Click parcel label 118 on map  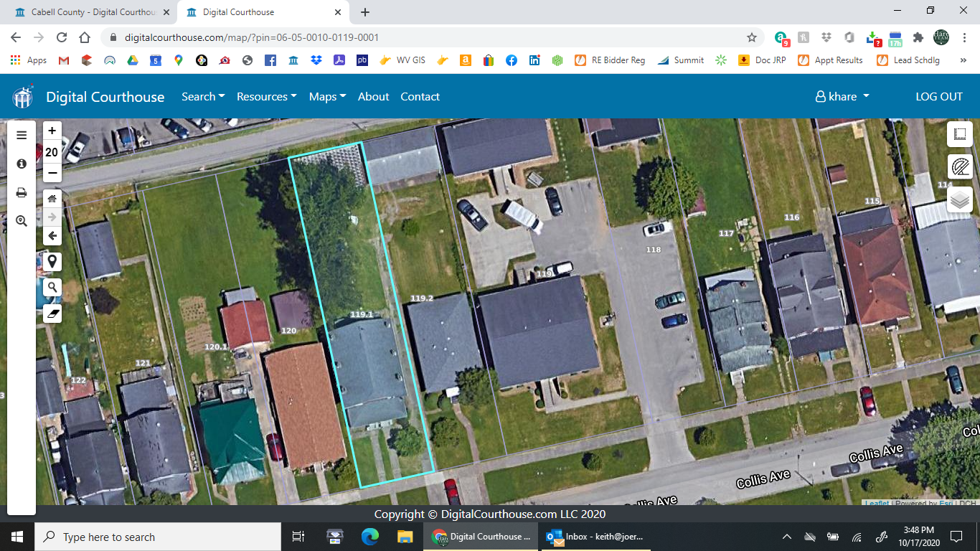[653, 250]
